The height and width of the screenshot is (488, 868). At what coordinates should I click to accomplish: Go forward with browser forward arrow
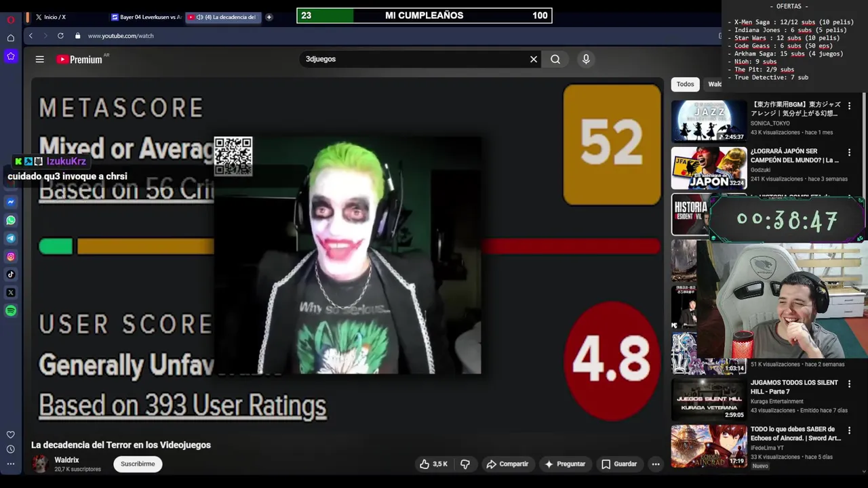(45, 36)
